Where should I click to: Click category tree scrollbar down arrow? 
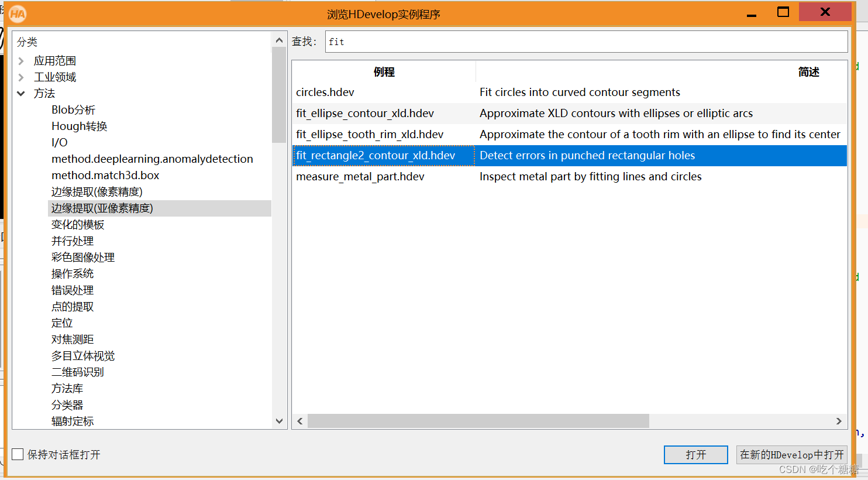279,421
